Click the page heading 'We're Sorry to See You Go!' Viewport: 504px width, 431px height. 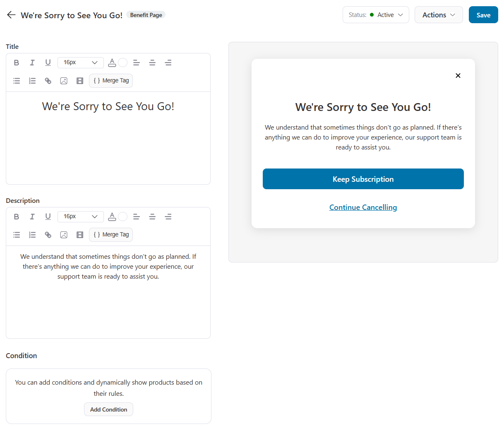pyautogui.click(x=72, y=15)
